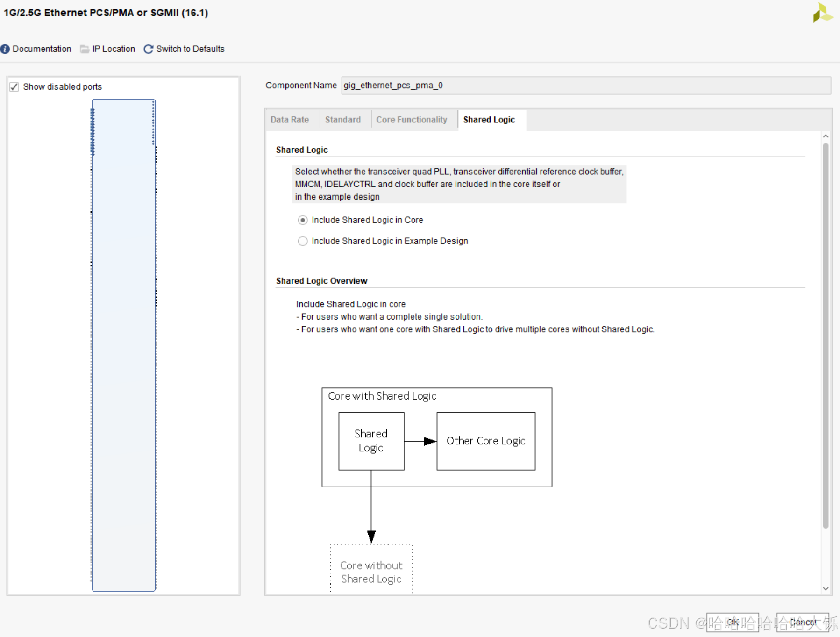Viewport: 840px width, 637px height.
Task: Click the Other Core Logic diagram box
Action: click(x=486, y=441)
